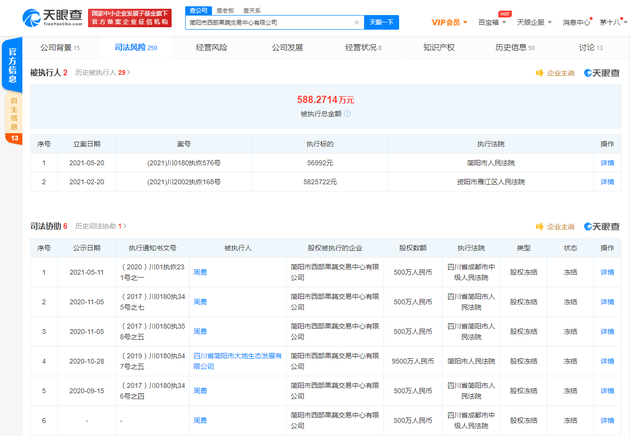Screen dimensions: 630x436
Task: Expand the 天眼企服 dropdown menu
Action: tap(534, 21)
